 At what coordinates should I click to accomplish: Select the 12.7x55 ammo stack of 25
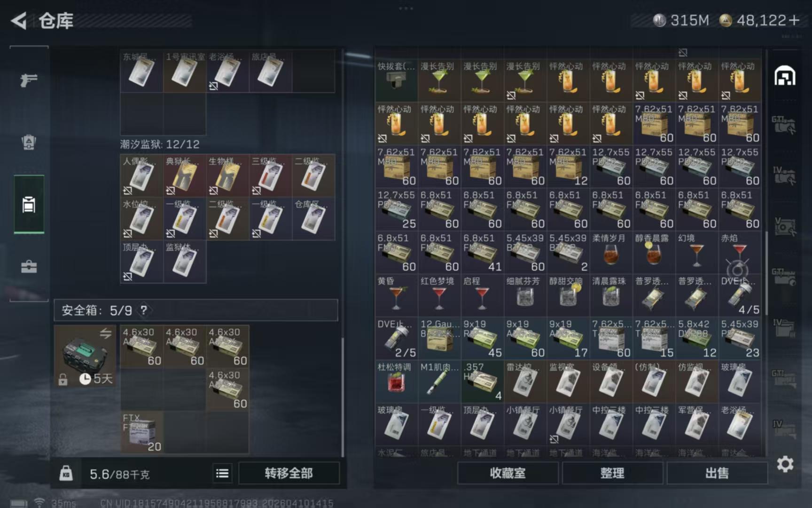[x=396, y=209]
